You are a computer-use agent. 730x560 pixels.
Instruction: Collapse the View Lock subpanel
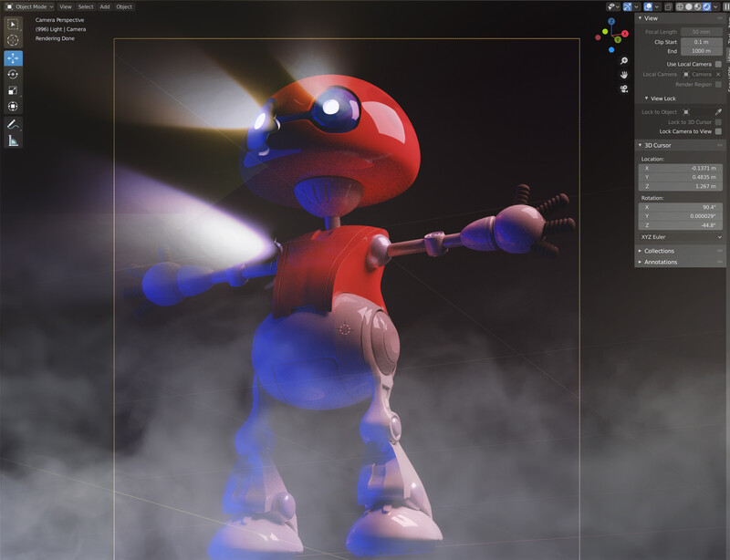pyautogui.click(x=646, y=99)
